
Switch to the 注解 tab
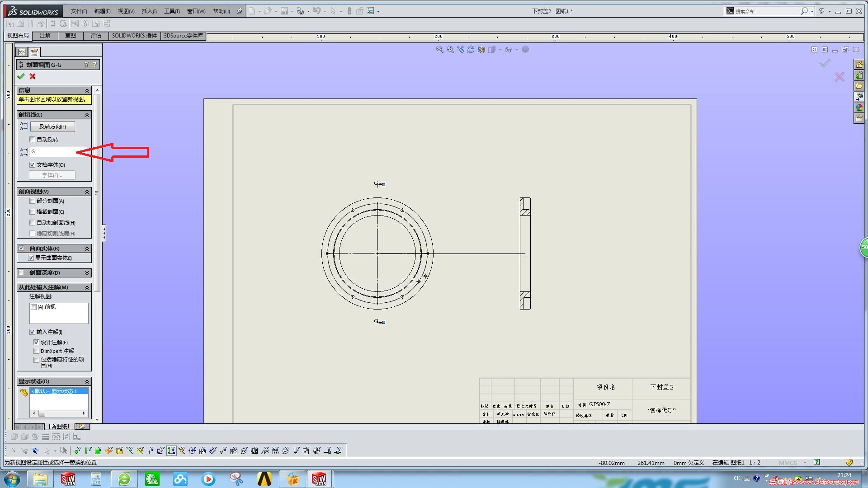pyautogui.click(x=45, y=36)
